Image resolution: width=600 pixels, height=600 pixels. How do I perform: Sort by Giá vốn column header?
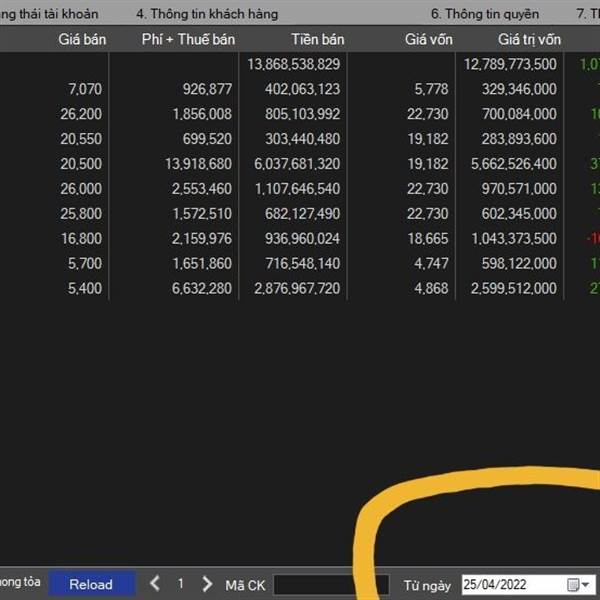pos(429,39)
